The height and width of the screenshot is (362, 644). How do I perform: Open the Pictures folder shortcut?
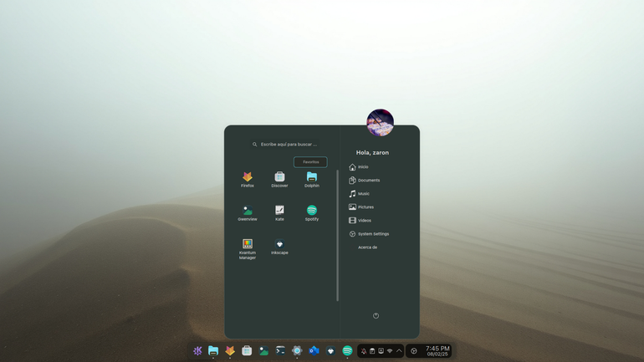pyautogui.click(x=361, y=206)
